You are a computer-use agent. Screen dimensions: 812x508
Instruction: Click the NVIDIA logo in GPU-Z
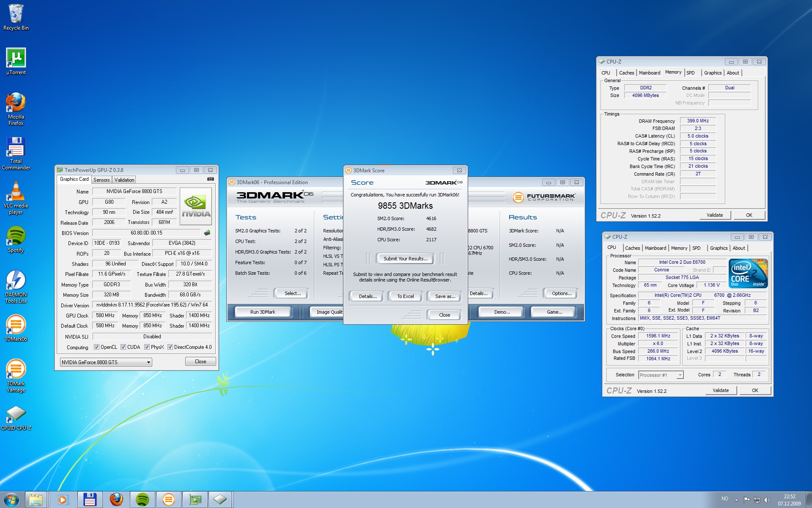(195, 206)
